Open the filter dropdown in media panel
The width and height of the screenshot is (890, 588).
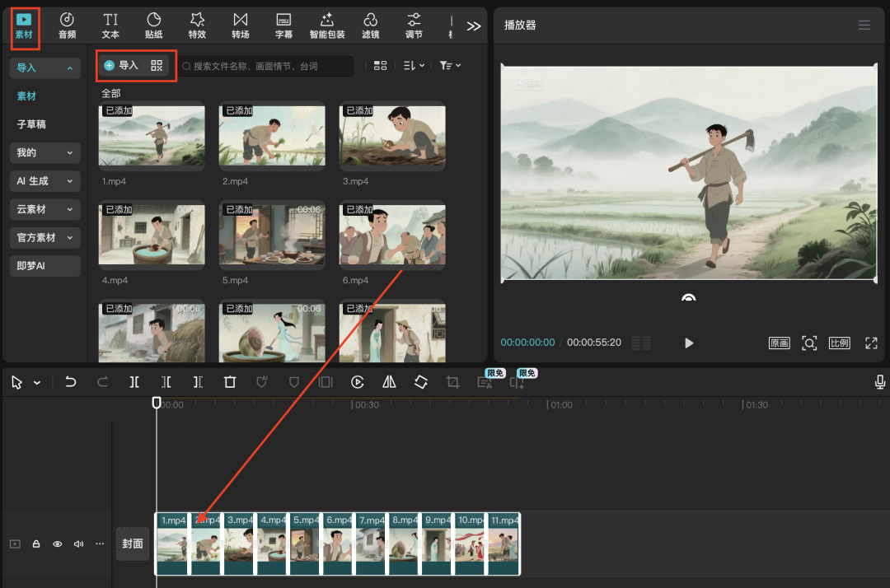click(450, 65)
